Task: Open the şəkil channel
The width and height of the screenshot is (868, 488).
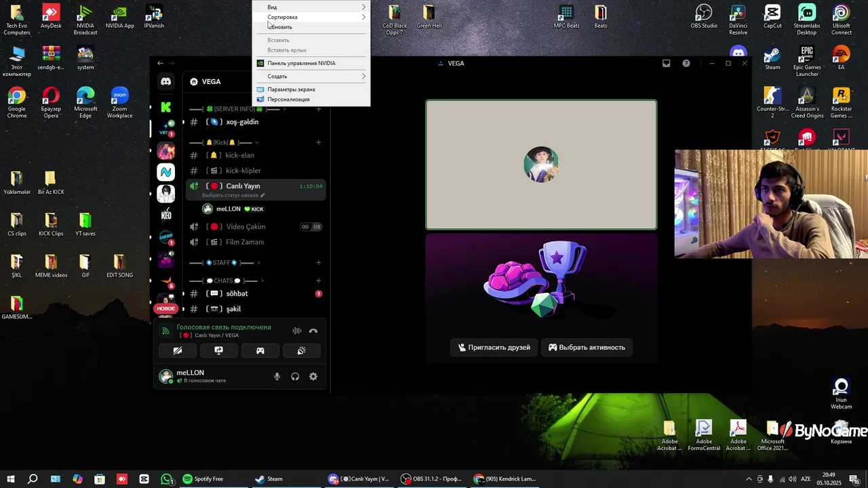Action: click(256, 309)
